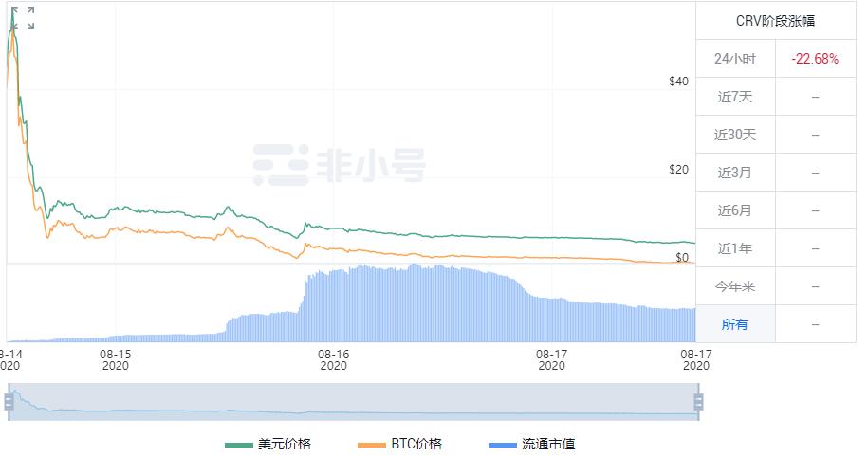This screenshot has height=457, width=868.
Task: Select the 近6月 period row
Action: pos(735,210)
